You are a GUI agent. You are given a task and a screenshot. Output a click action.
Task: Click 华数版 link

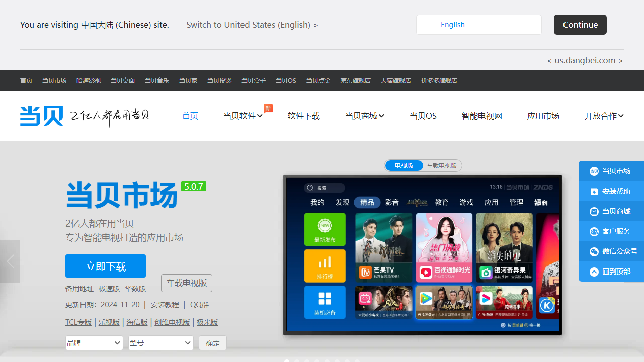135,289
